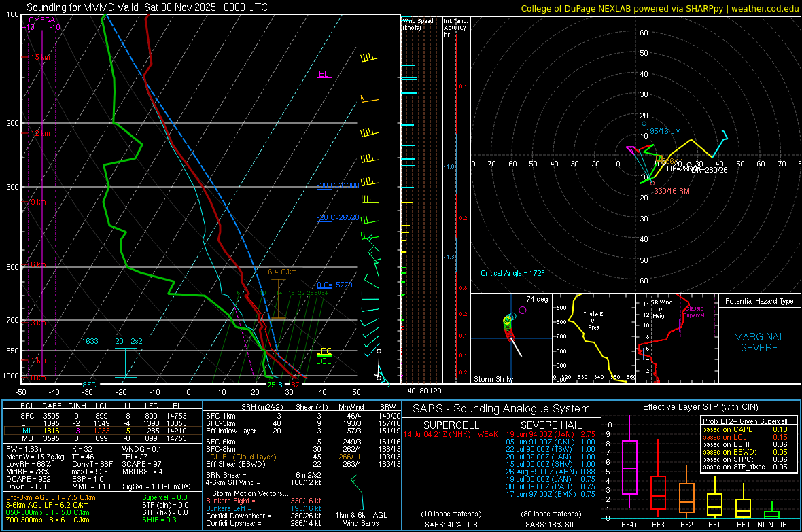Click the 'DownT = 65F' value

point(27,486)
